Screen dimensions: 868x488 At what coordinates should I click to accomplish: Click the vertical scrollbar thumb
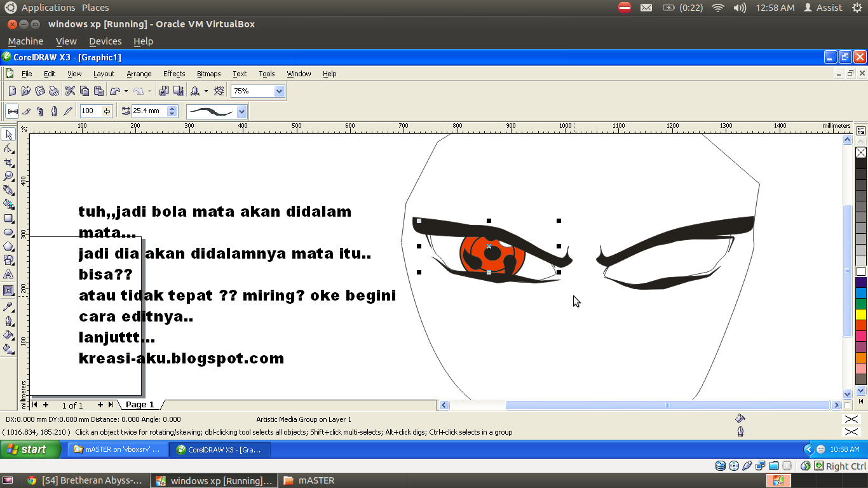(x=847, y=271)
